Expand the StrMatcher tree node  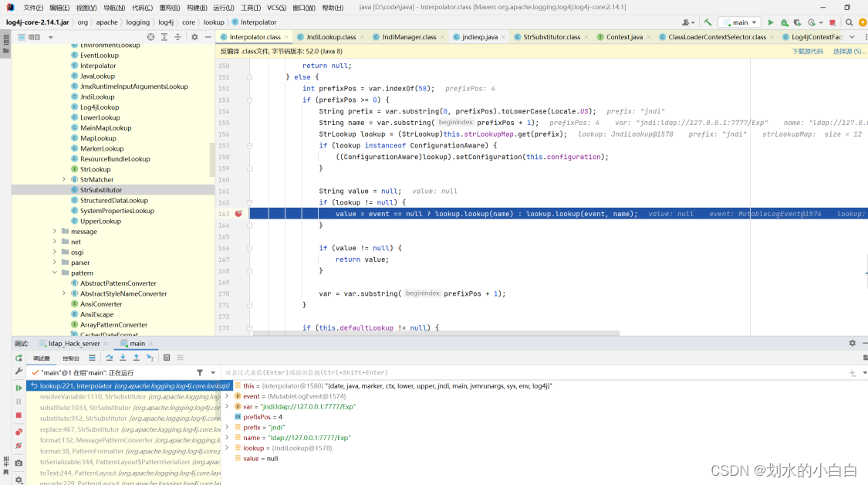coord(64,180)
